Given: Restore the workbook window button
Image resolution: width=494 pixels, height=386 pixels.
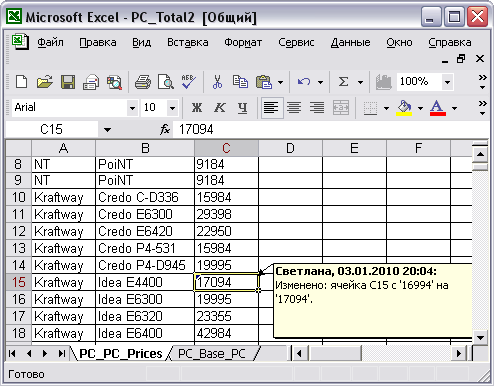Looking at the screenshot, I should click(461, 59).
